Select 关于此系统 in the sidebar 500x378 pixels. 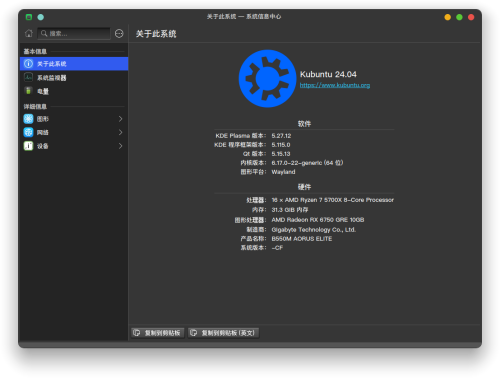(74, 64)
